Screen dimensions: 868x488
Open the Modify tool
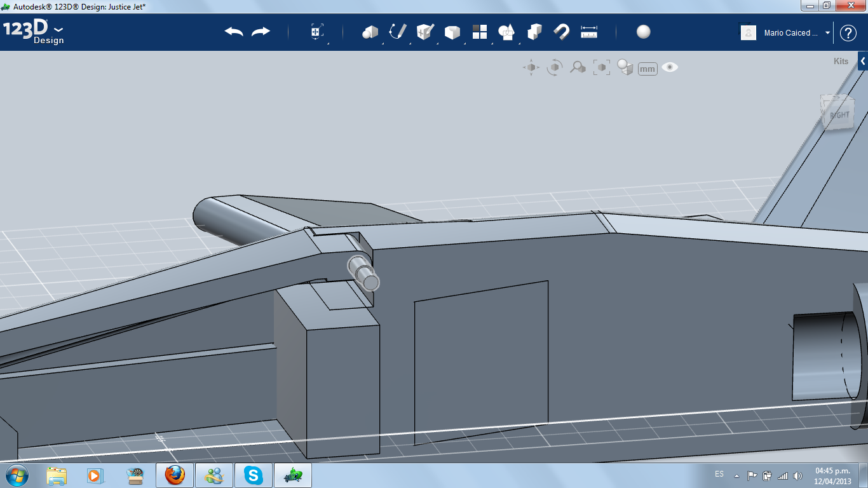pyautogui.click(x=452, y=32)
